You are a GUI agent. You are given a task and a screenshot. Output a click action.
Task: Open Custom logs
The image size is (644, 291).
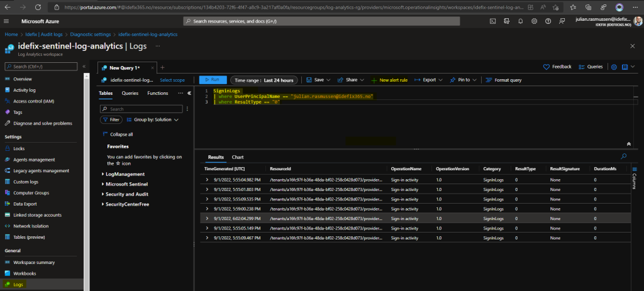click(x=25, y=182)
